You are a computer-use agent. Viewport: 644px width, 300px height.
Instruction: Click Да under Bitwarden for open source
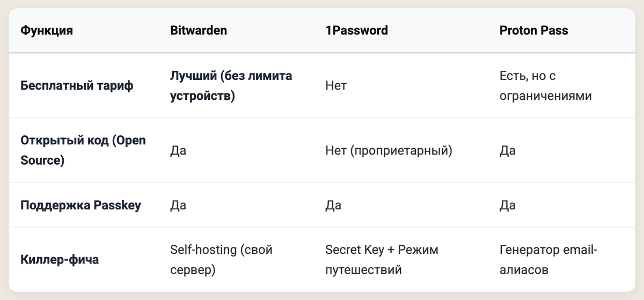178,151
